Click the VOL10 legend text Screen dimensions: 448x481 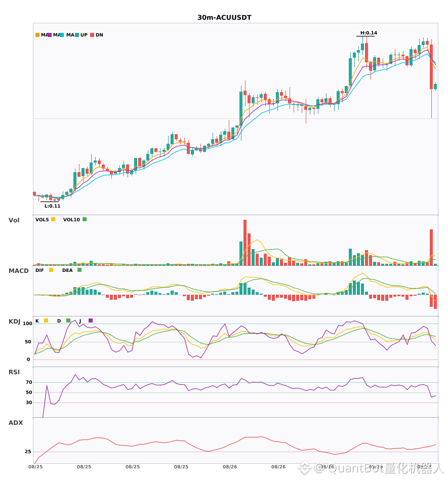tap(71, 220)
